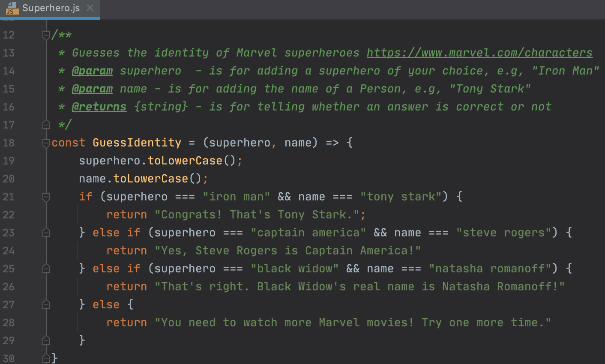Screen dimensions: 605x364
Task: Click the fold end marker at line 29
Action: click(x=45, y=340)
